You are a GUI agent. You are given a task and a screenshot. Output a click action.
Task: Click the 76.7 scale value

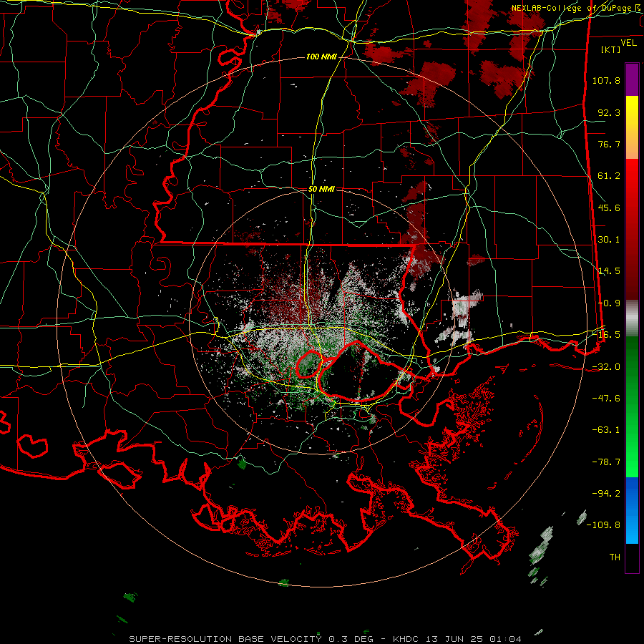[x=609, y=144]
